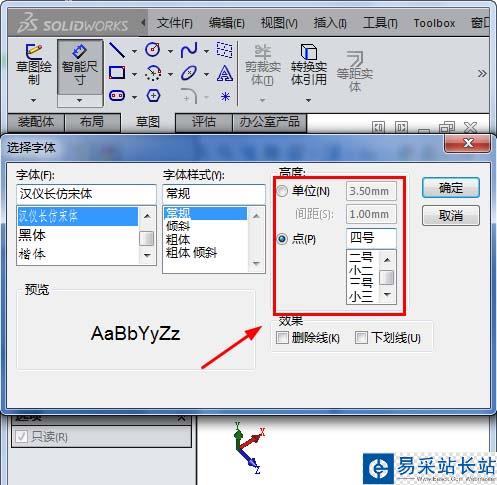Select 小三 in the size list
Screen dimensions: 497x485
pyautogui.click(x=363, y=296)
